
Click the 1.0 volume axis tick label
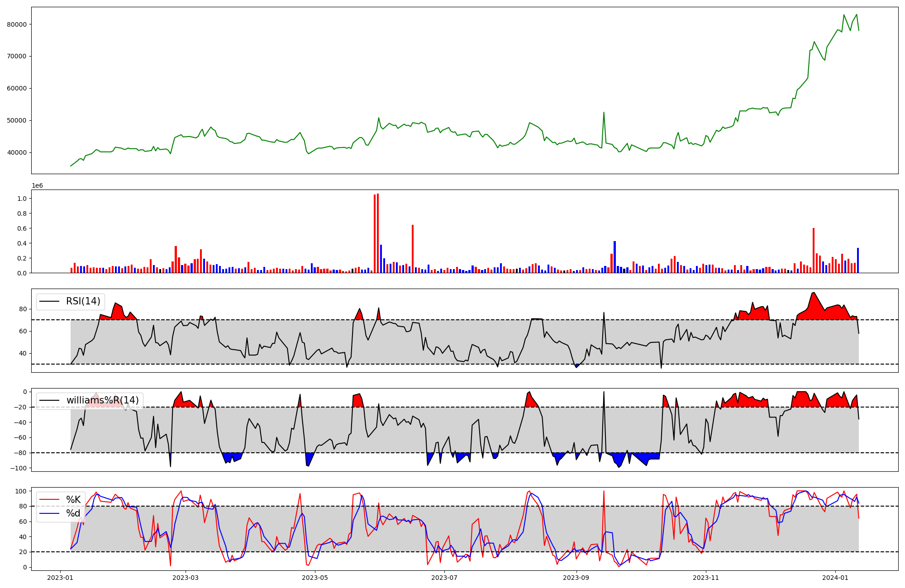21,199
